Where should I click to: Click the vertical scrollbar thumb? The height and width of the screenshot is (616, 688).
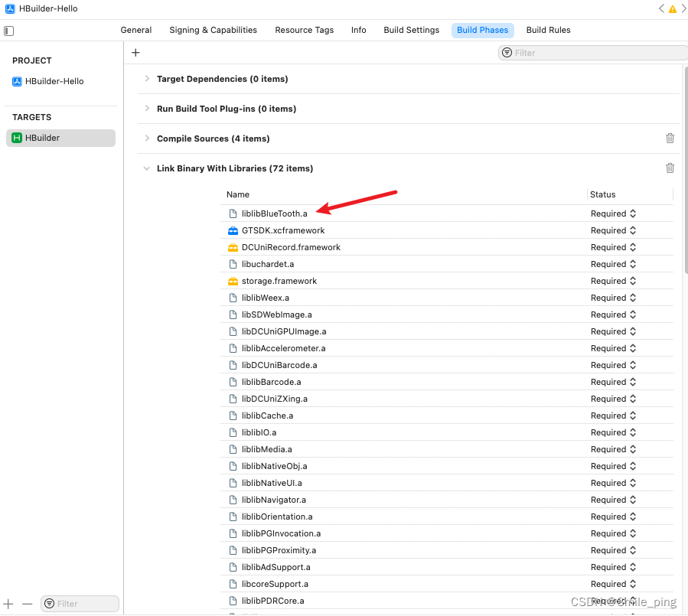(x=686, y=171)
